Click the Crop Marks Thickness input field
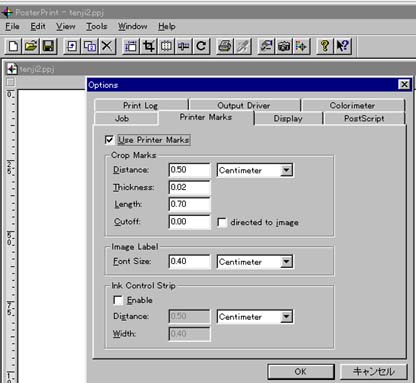 tap(189, 187)
